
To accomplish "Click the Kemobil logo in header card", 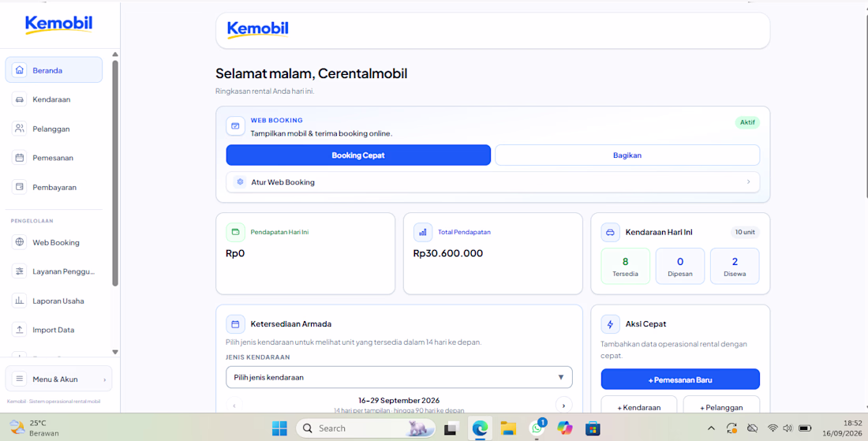I will click(258, 28).
